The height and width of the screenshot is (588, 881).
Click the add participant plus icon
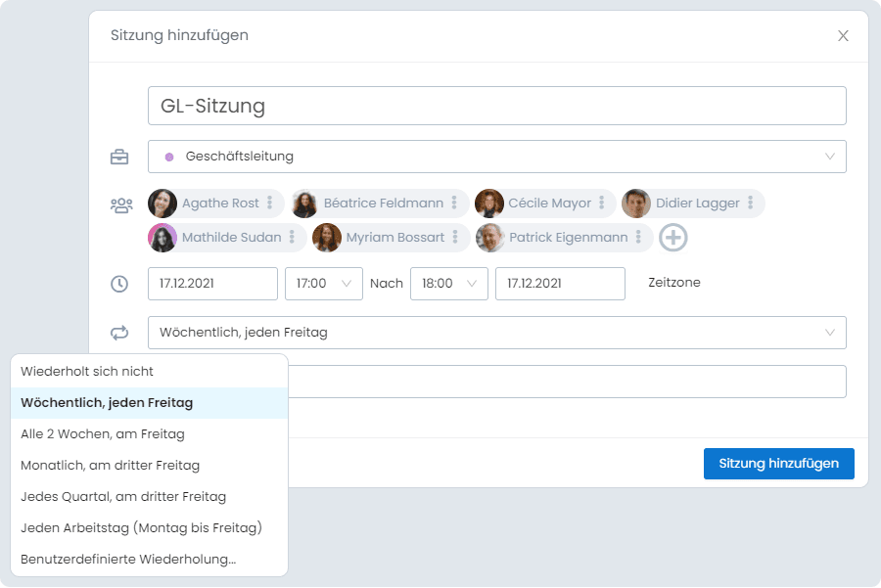[x=672, y=238]
